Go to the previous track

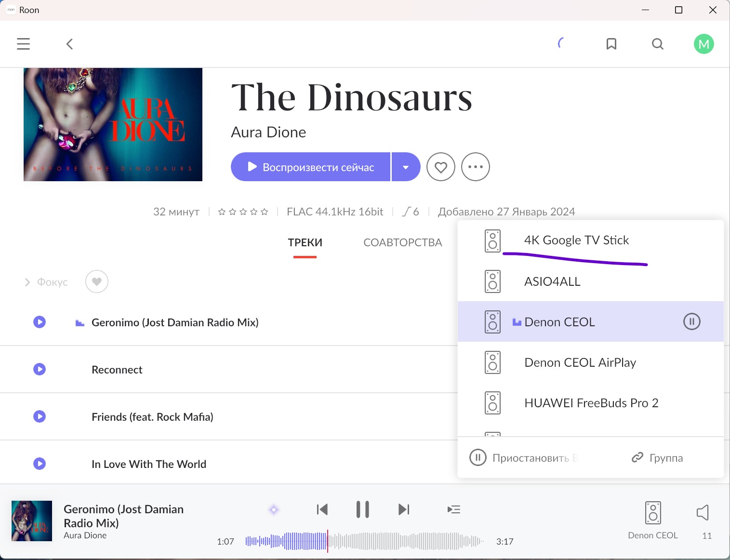[x=322, y=509]
